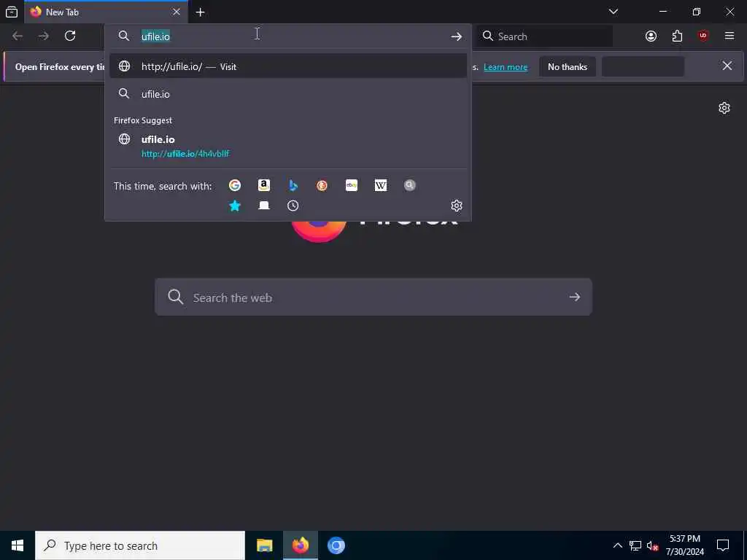Go back with the back arrow
The image size is (747, 560).
[18, 36]
